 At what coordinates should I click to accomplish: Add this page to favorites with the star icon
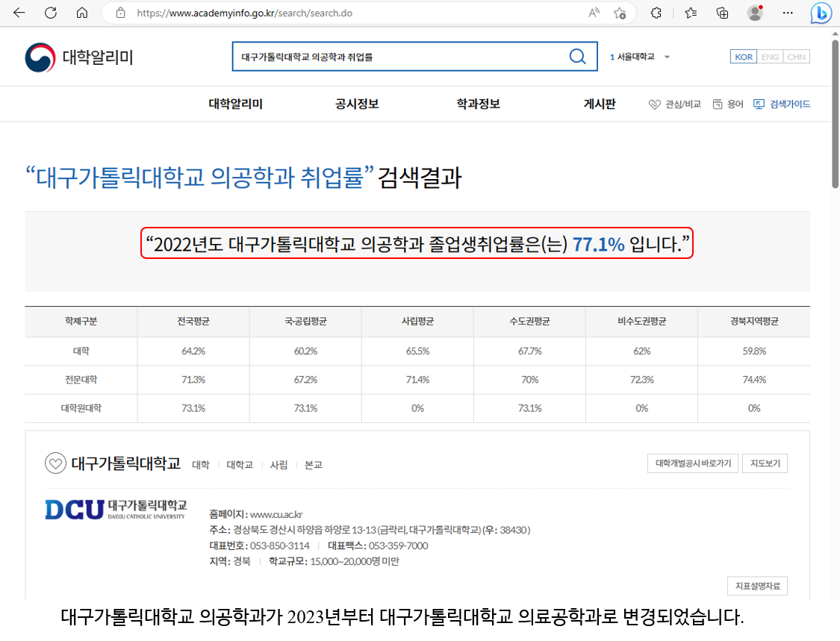click(620, 13)
